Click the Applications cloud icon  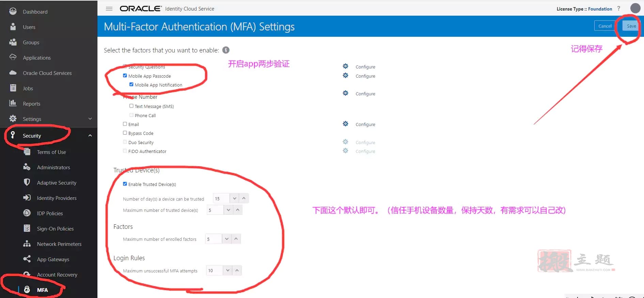(x=13, y=57)
